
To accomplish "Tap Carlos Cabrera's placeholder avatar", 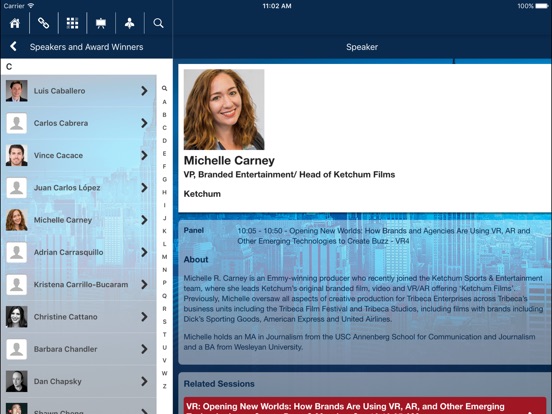I will pos(17,123).
